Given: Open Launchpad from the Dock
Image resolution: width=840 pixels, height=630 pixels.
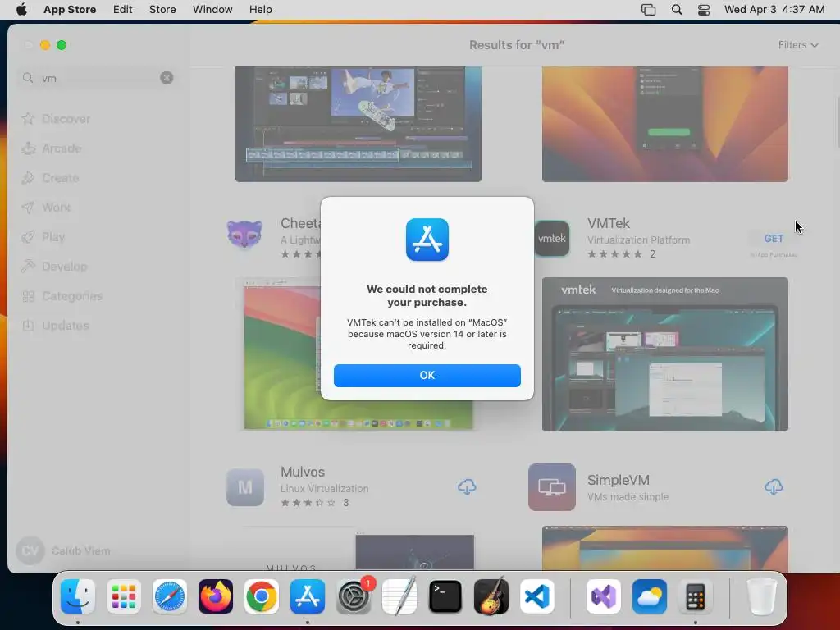Looking at the screenshot, I should (x=124, y=596).
